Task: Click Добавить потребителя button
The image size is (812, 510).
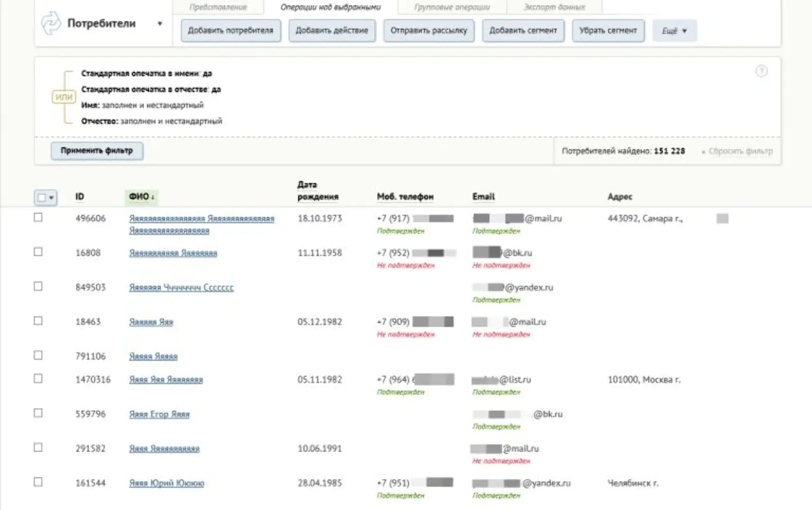Action: click(x=231, y=30)
